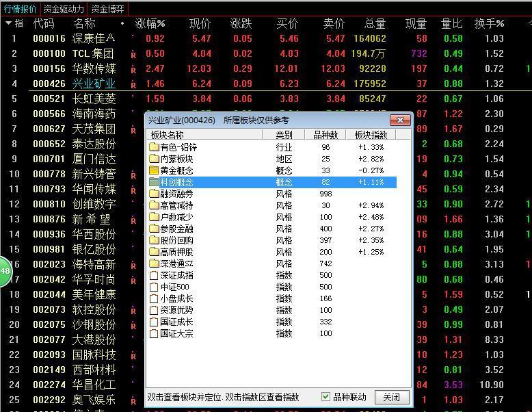Select stock row 奥飞娱乐

tap(94, 400)
